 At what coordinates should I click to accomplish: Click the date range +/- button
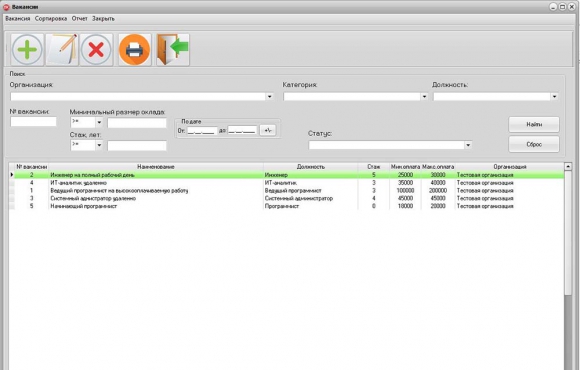point(268,130)
